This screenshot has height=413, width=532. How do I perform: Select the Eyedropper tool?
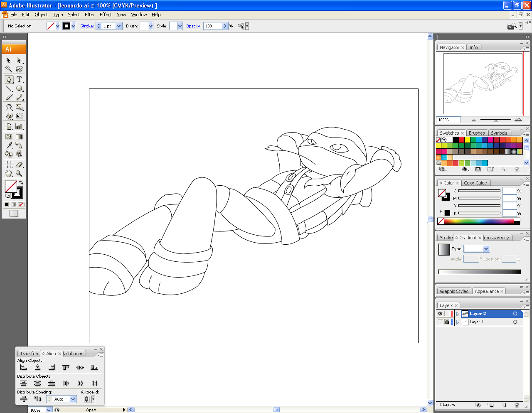[8, 145]
